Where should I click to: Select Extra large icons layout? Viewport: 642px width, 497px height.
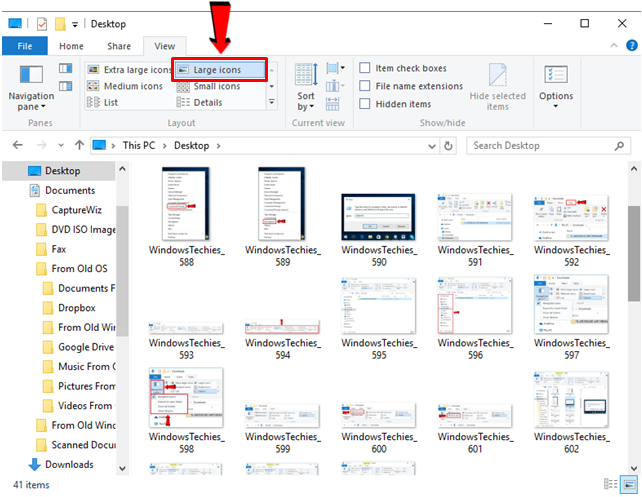[x=130, y=70]
